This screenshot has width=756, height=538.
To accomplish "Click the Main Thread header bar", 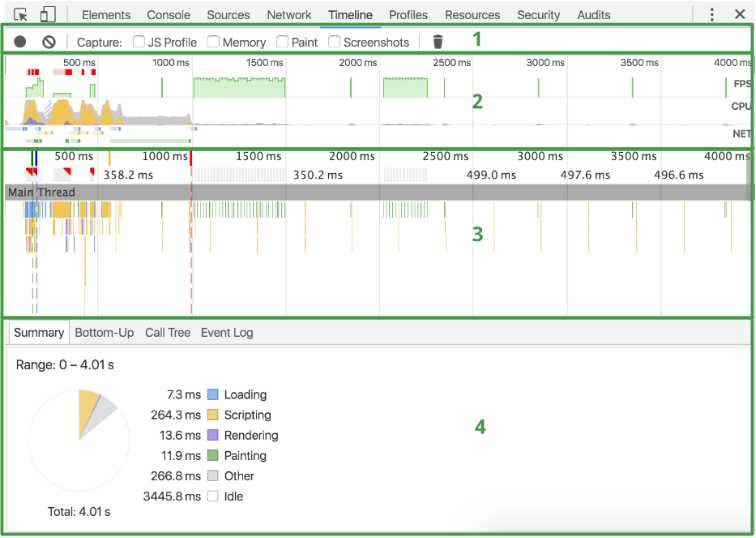I will (x=378, y=192).
